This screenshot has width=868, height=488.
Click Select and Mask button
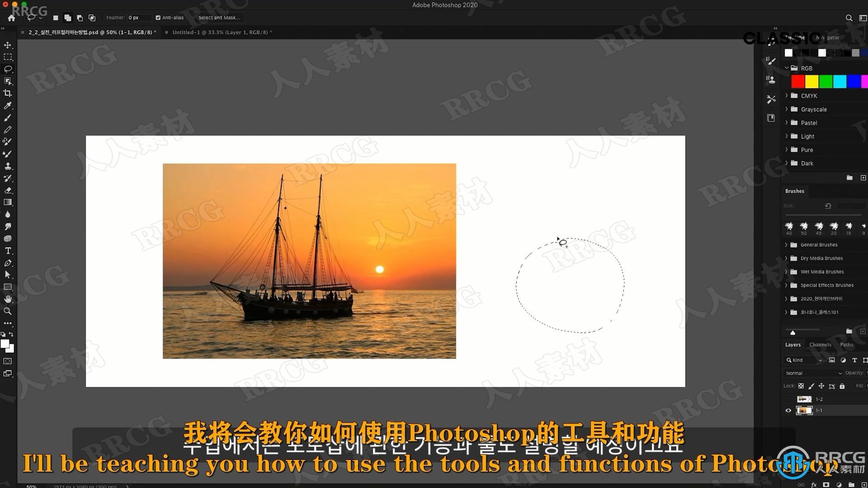coord(218,17)
